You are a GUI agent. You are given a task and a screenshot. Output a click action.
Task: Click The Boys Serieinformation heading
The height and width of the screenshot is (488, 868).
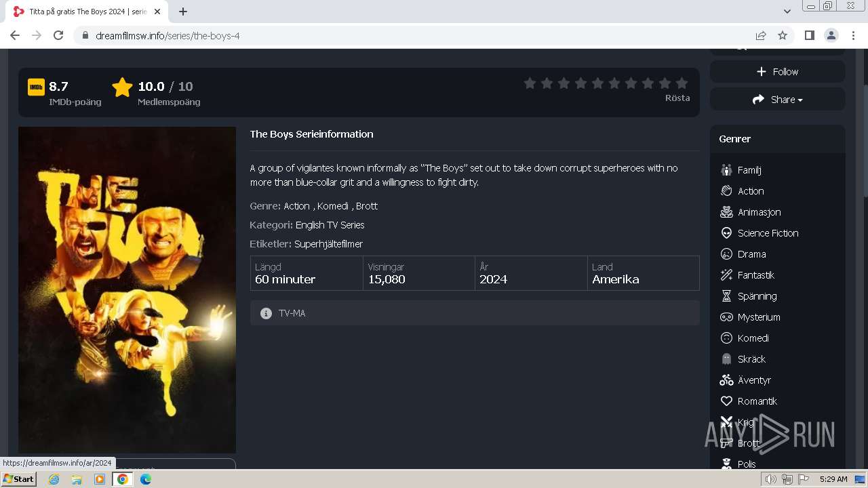point(311,134)
